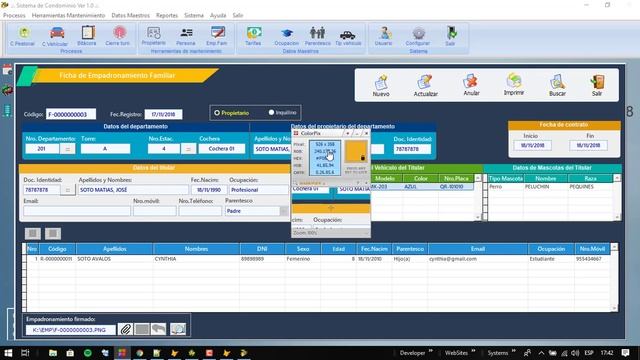Open the Ayuda menu
This screenshot has height=360, width=640.
[x=218, y=15]
